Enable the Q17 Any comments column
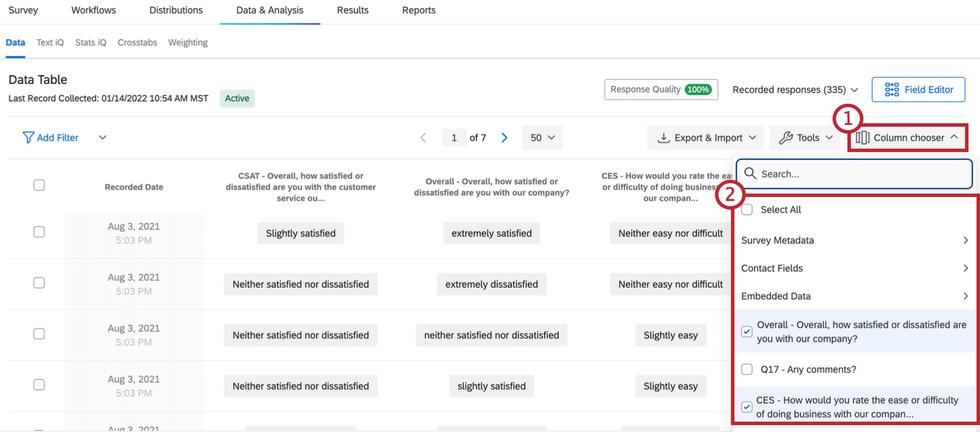 coord(747,369)
